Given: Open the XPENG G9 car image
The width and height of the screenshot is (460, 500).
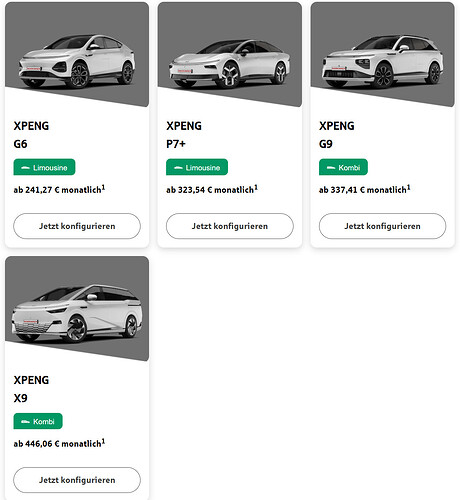Looking at the screenshot, I should [x=382, y=61].
